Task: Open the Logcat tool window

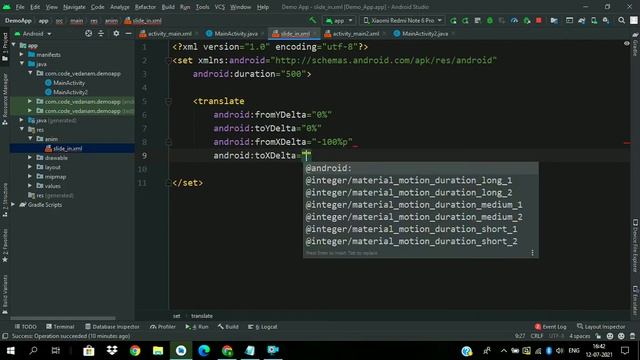Action: point(262,327)
